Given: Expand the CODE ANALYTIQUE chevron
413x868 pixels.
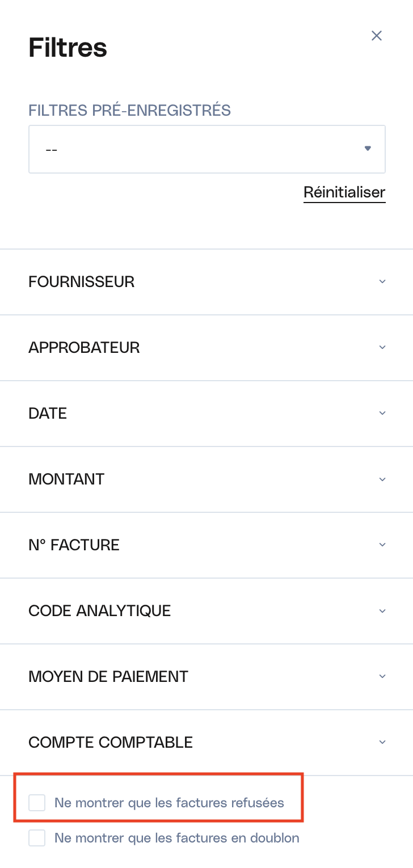Looking at the screenshot, I should (x=382, y=610).
